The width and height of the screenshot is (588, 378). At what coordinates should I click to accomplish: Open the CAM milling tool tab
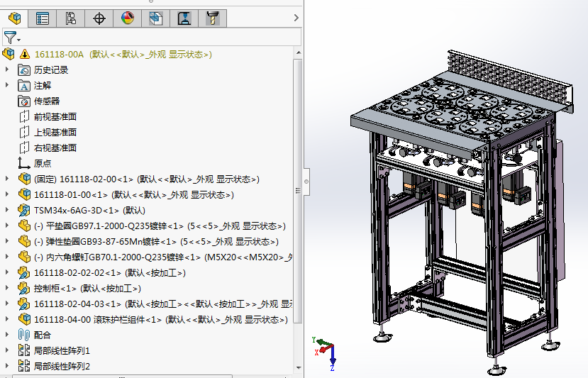[x=213, y=18]
